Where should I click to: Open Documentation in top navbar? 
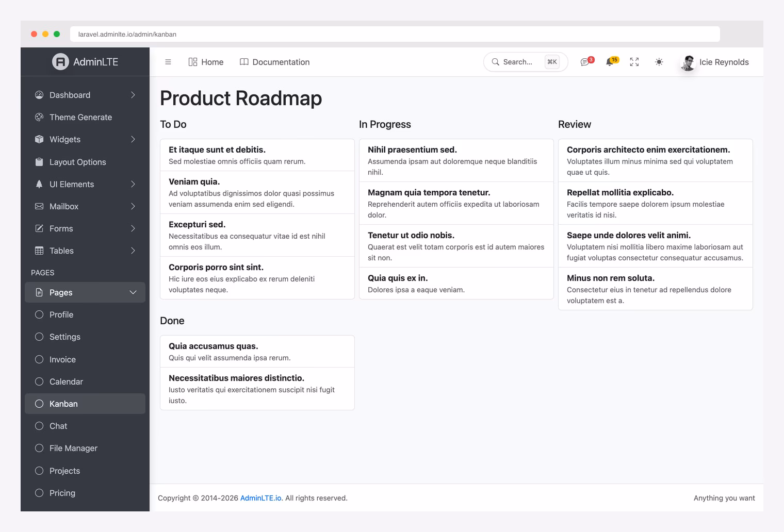pyautogui.click(x=275, y=62)
